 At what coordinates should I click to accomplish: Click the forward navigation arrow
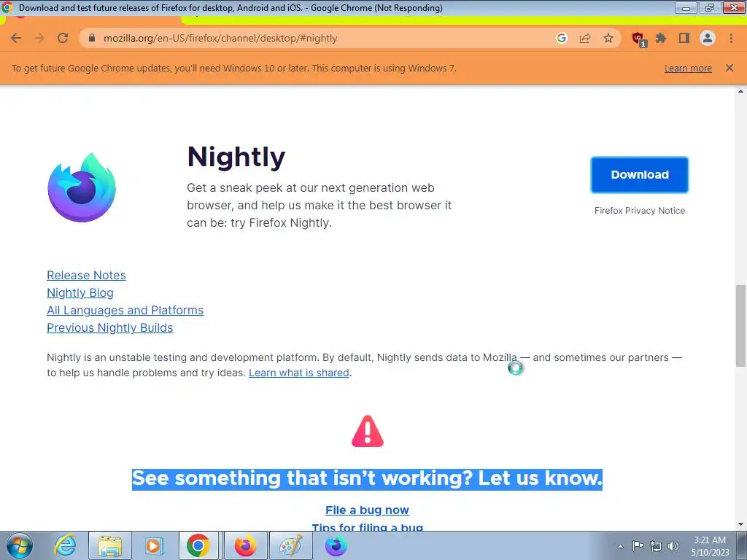39,38
